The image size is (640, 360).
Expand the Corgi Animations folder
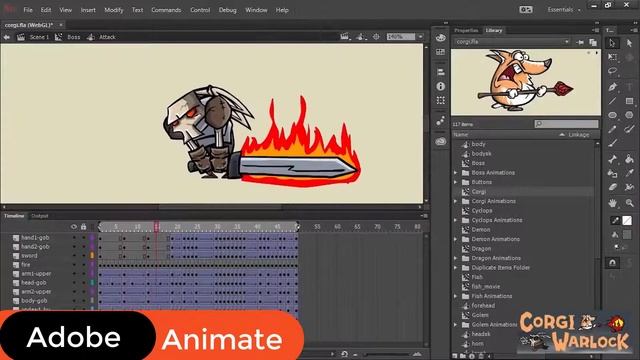point(456,201)
